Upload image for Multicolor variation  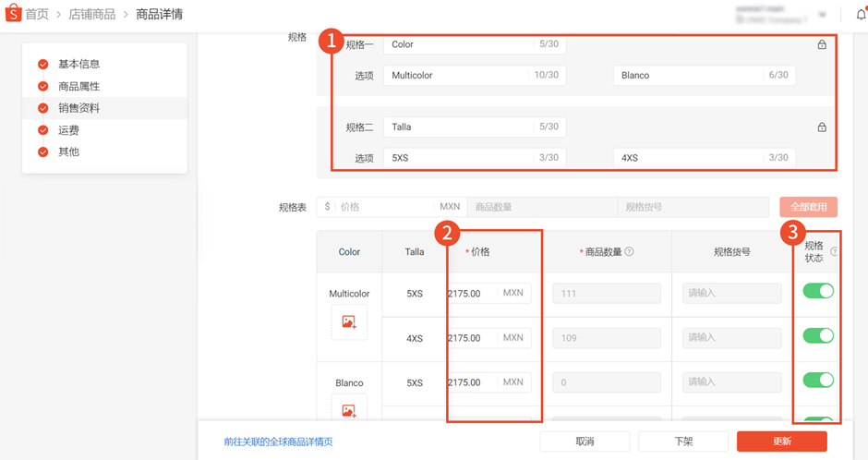tap(349, 322)
